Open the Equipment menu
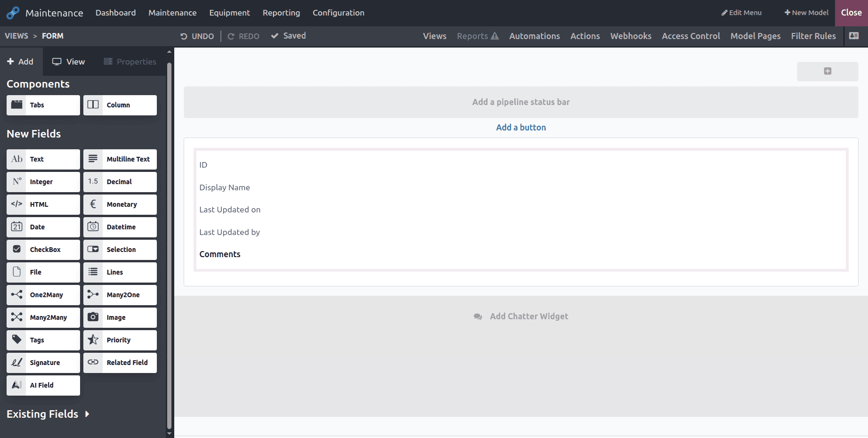868x438 pixels. click(x=229, y=13)
